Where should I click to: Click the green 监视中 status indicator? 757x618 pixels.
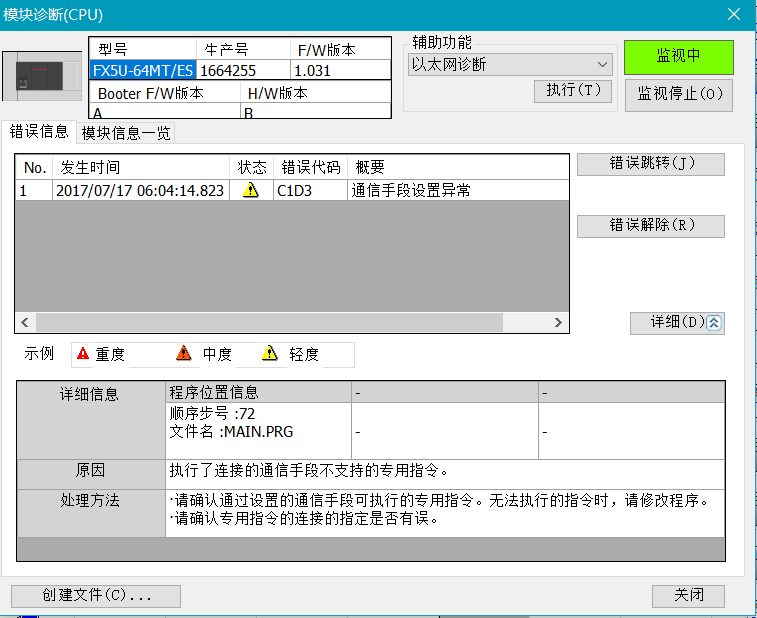click(678, 57)
